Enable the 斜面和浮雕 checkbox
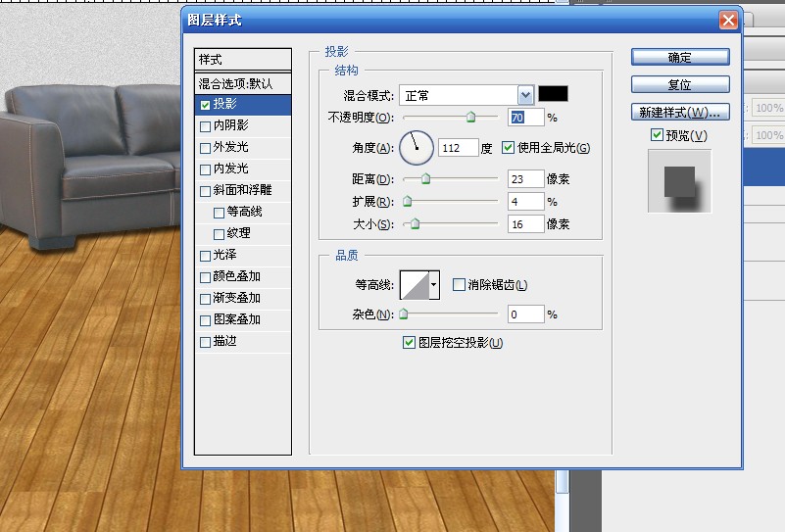This screenshot has height=532, width=785. [205, 191]
